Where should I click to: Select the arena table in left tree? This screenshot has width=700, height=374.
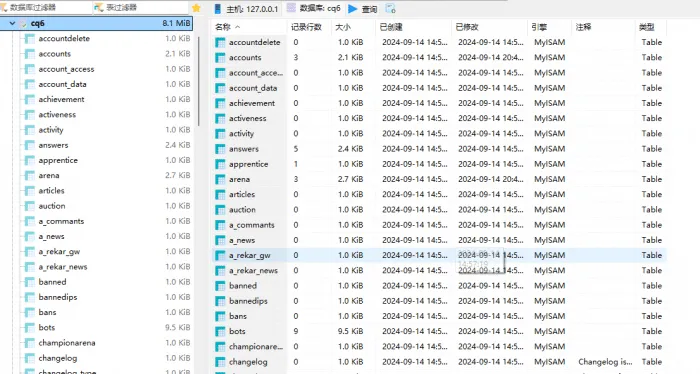point(49,175)
